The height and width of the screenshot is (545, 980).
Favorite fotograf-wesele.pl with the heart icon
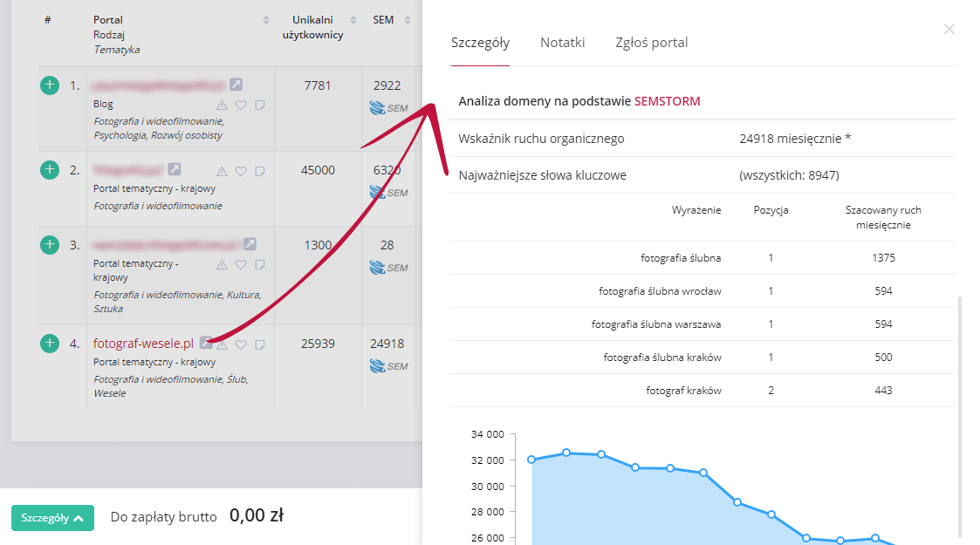click(x=241, y=344)
